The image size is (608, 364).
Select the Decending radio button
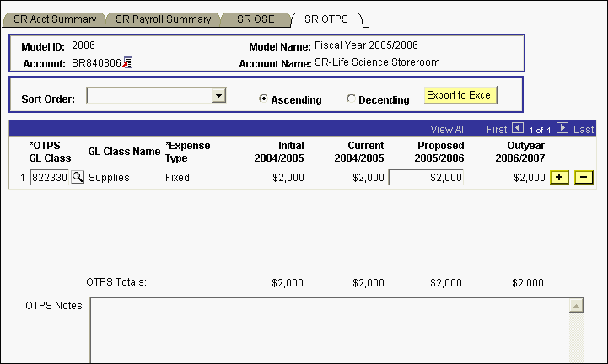[x=351, y=99]
